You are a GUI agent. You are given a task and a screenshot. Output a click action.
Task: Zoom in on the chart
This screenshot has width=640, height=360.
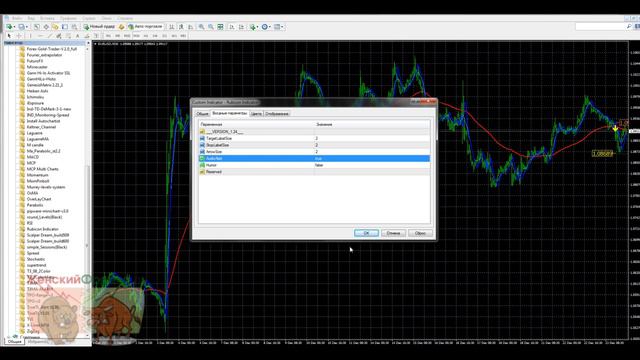[x=201, y=27]
